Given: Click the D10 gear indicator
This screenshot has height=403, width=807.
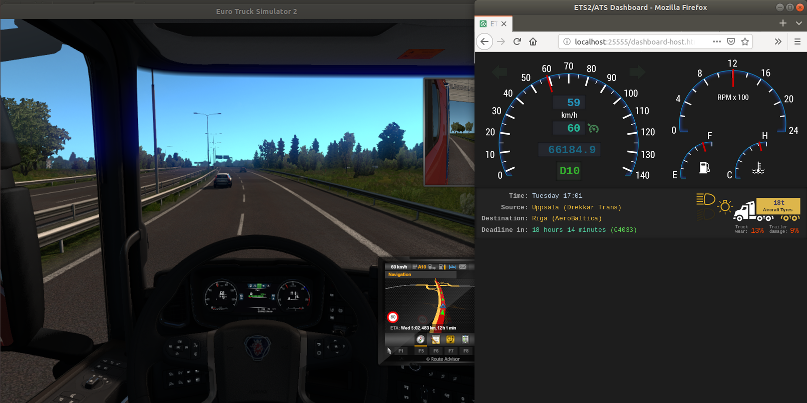Looking at the screenshot, I should click(x=569, y=171).
